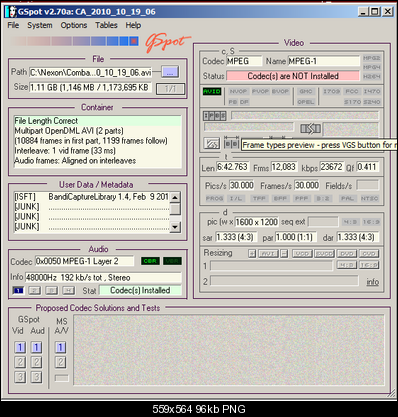Select audio stream 3 button
This screenshot has width=398, height=417.
coord(52,290)
